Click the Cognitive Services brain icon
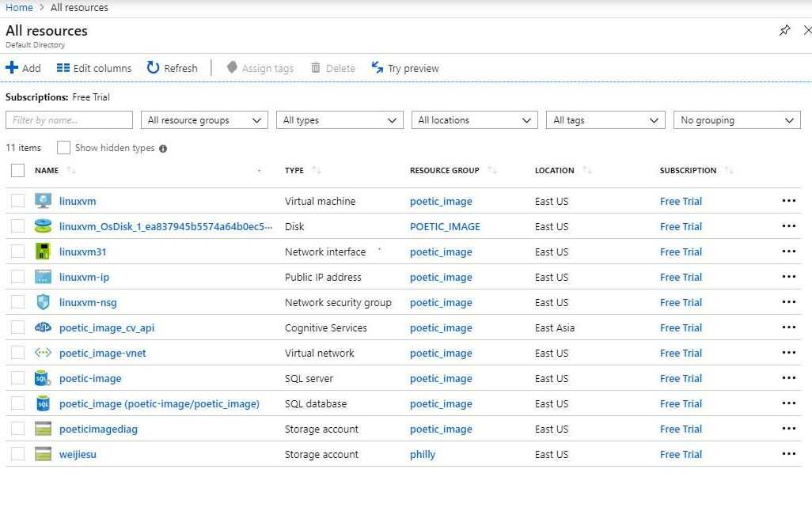The image size is (812, 507). pyautogui.click(x=43, y=327)
